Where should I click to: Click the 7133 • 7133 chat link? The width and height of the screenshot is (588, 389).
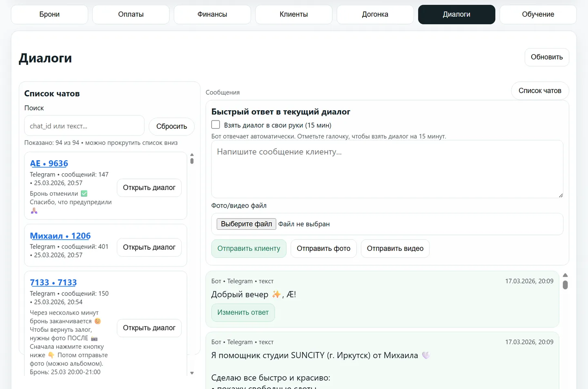tap(53, 282)
